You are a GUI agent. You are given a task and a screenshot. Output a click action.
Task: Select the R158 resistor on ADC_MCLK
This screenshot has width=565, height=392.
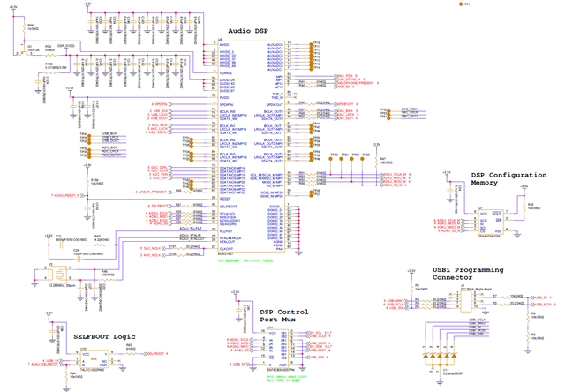179,255
